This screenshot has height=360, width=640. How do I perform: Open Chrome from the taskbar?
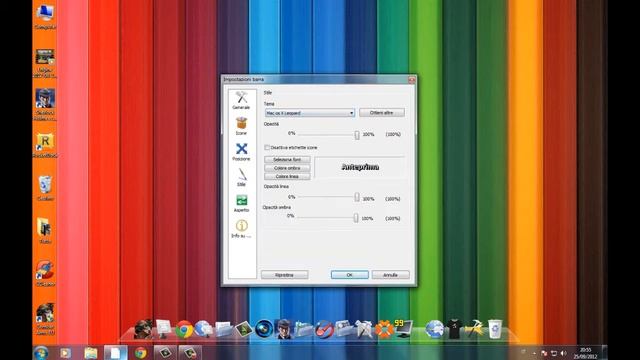[140, 353]
